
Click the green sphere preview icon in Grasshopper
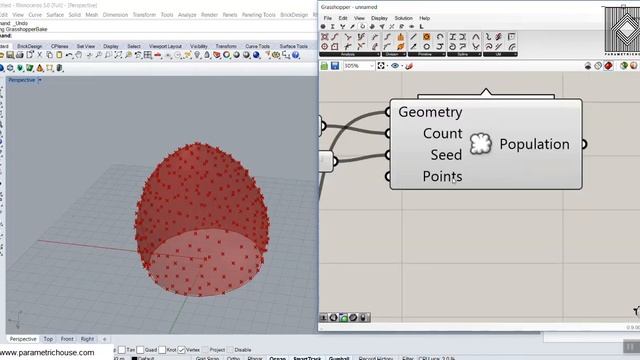coord(623,66)
